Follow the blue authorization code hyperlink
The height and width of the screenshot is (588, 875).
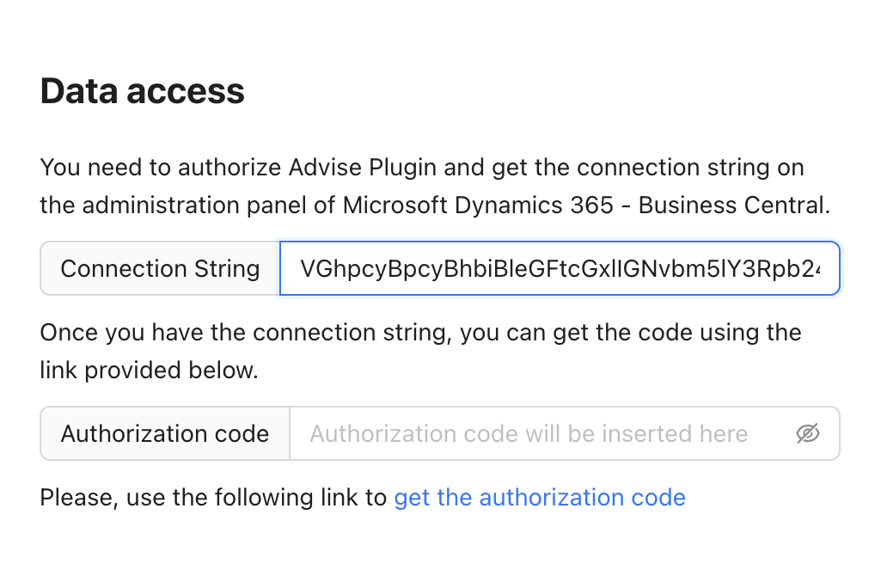[x=540, y=498]
